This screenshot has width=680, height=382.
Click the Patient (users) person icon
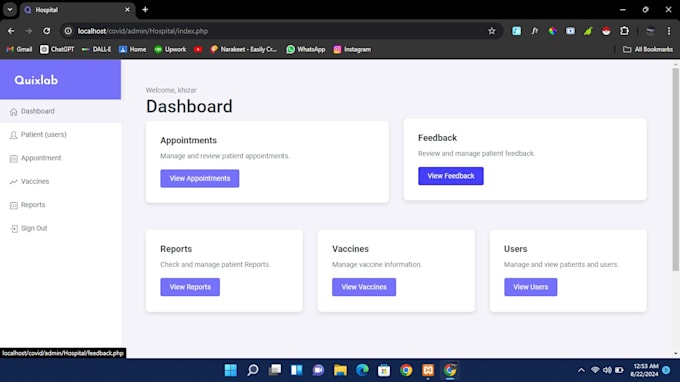pos(13,135)
